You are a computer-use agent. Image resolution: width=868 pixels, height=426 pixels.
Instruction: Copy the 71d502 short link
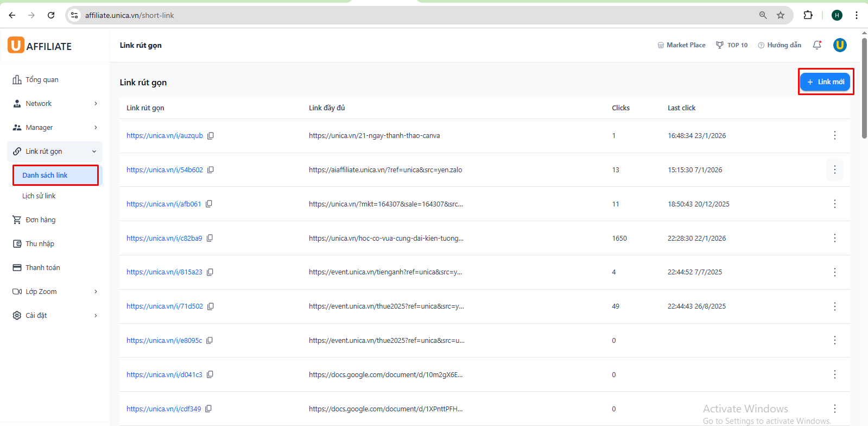click(211, 306)
